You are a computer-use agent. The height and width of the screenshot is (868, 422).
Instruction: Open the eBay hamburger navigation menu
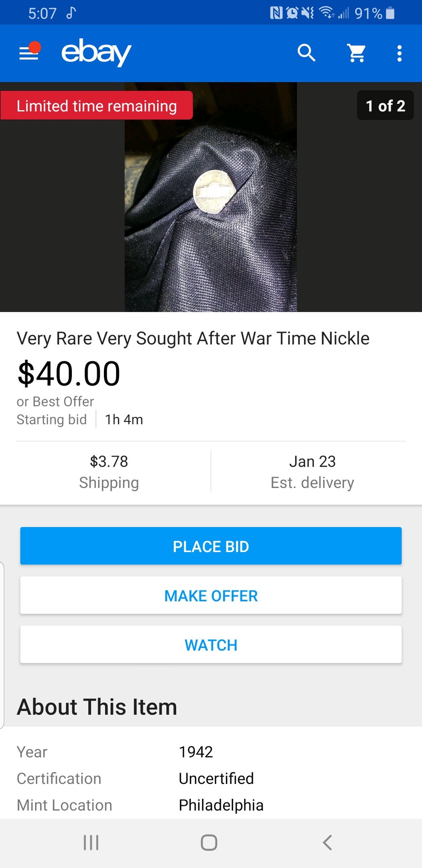[29, 53]
